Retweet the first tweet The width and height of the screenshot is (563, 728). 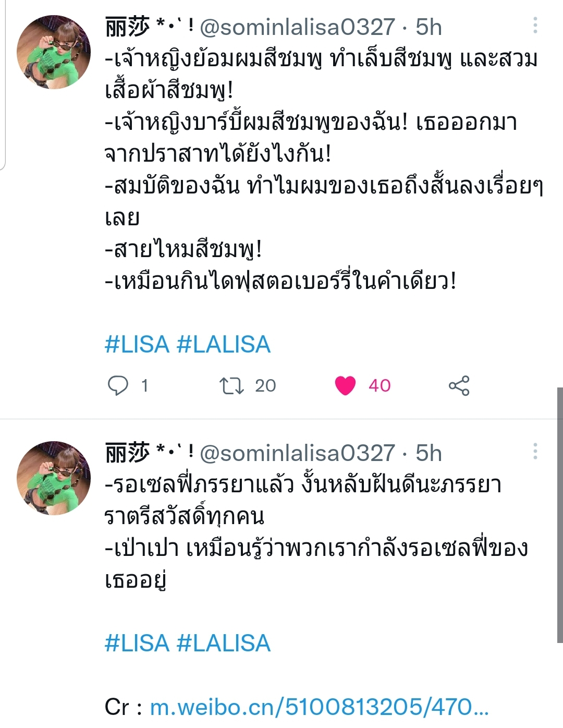(231, 386)
